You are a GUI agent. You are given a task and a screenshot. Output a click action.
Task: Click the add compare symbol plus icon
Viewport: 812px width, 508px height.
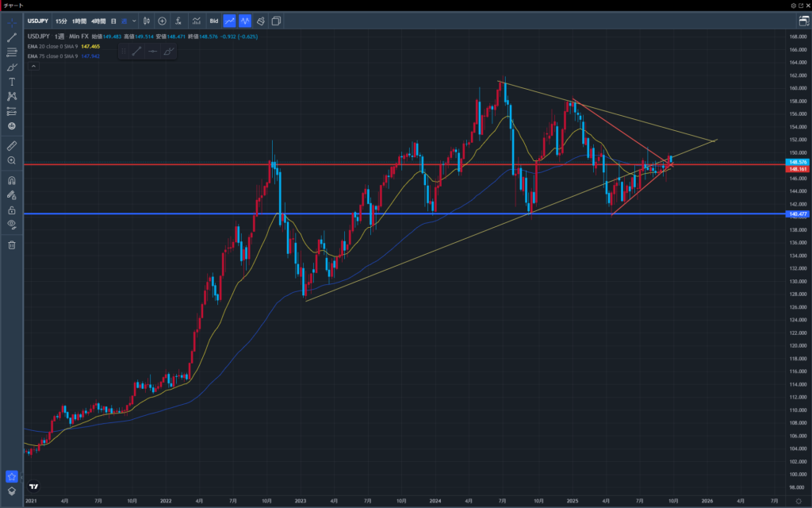click(162, 21)
